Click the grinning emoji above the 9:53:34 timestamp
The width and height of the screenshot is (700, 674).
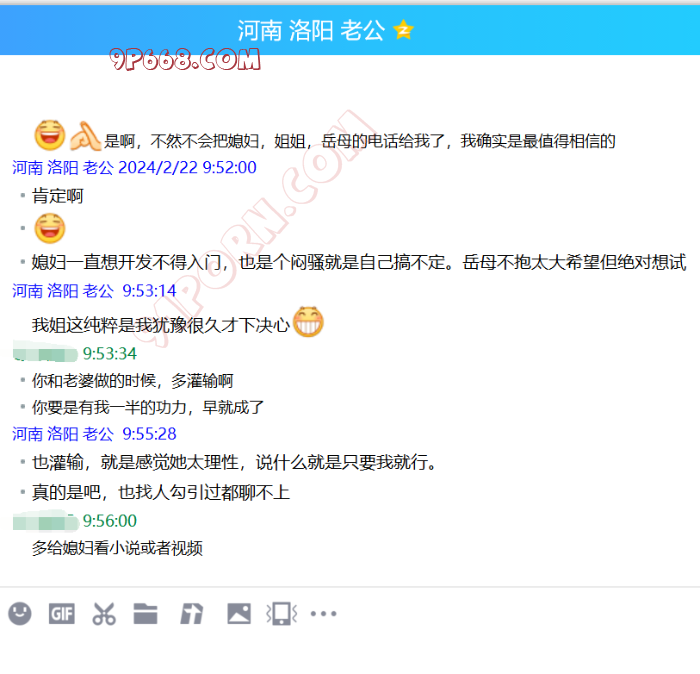(308, 322)
